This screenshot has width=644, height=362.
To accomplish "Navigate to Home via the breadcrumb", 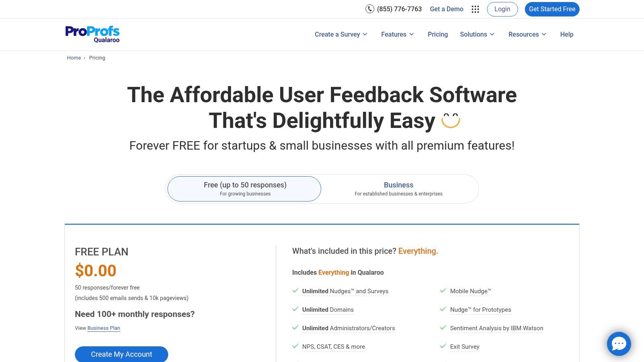I will click(74, 58).
